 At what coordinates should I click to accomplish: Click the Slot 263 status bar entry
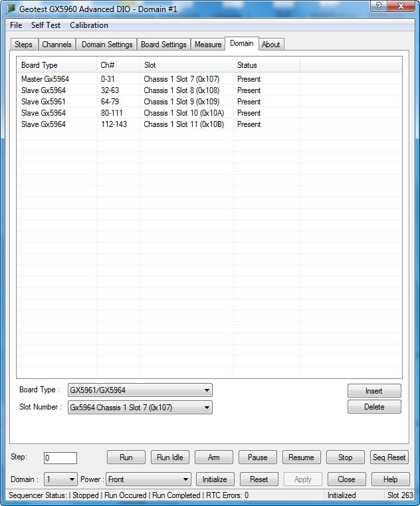(x=400, y=495)
